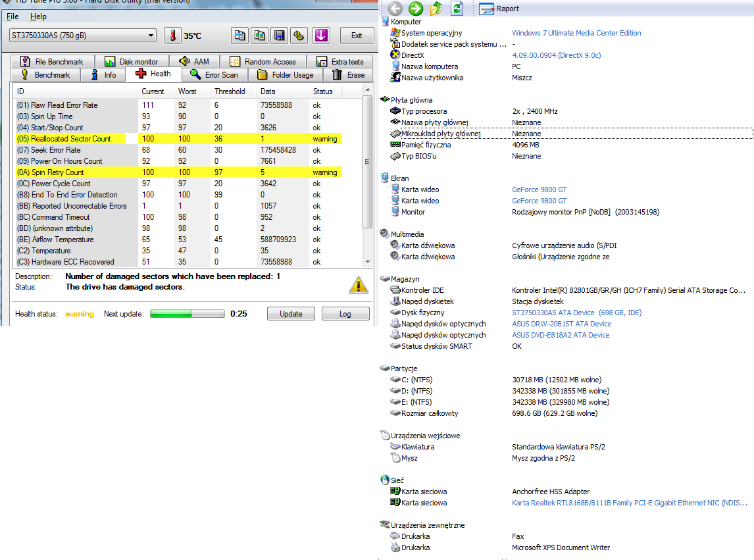Click the copy text to clipboard icon
Screen dimensions: 754x560
(239, 36)
